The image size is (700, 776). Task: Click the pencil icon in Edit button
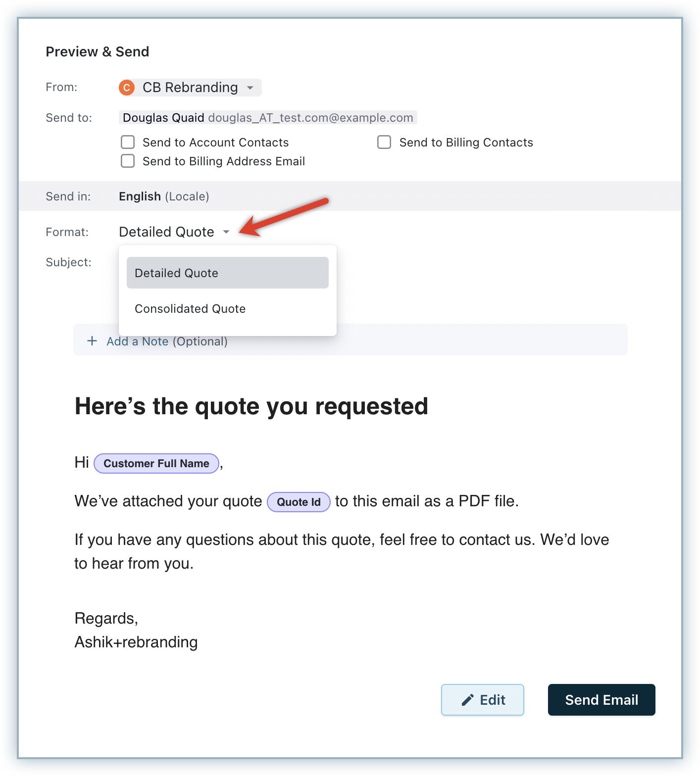(467, 700)
